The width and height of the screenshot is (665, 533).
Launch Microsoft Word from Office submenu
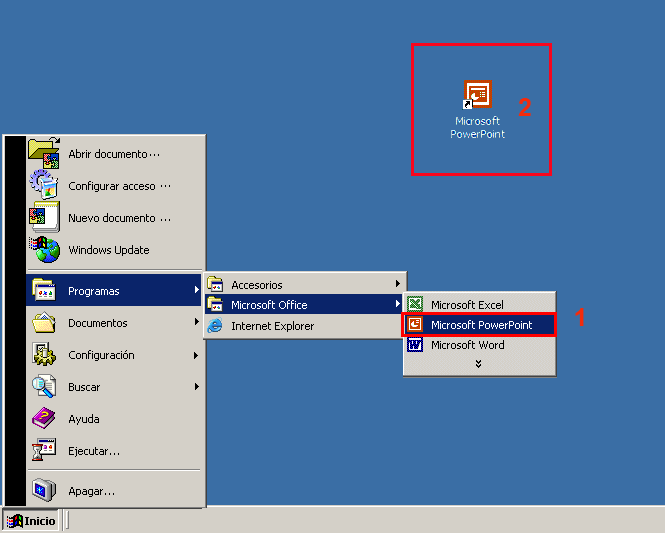479,345
